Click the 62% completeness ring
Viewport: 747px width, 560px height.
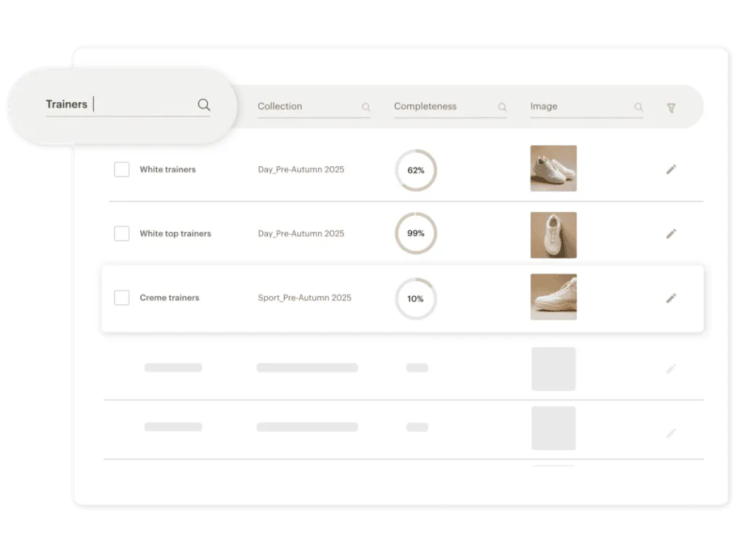[x=416, y=171]
